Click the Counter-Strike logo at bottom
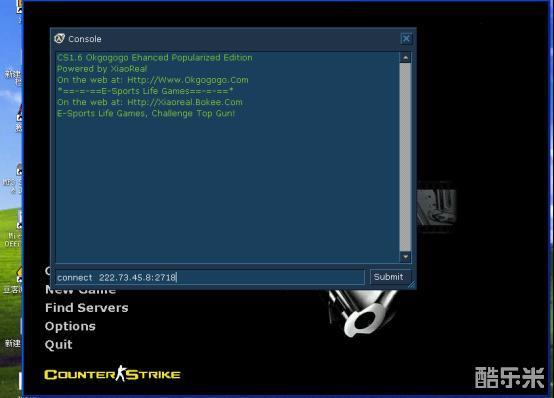Screen dimensions: 554x398 pyautogui.click(x=112, y=374)
